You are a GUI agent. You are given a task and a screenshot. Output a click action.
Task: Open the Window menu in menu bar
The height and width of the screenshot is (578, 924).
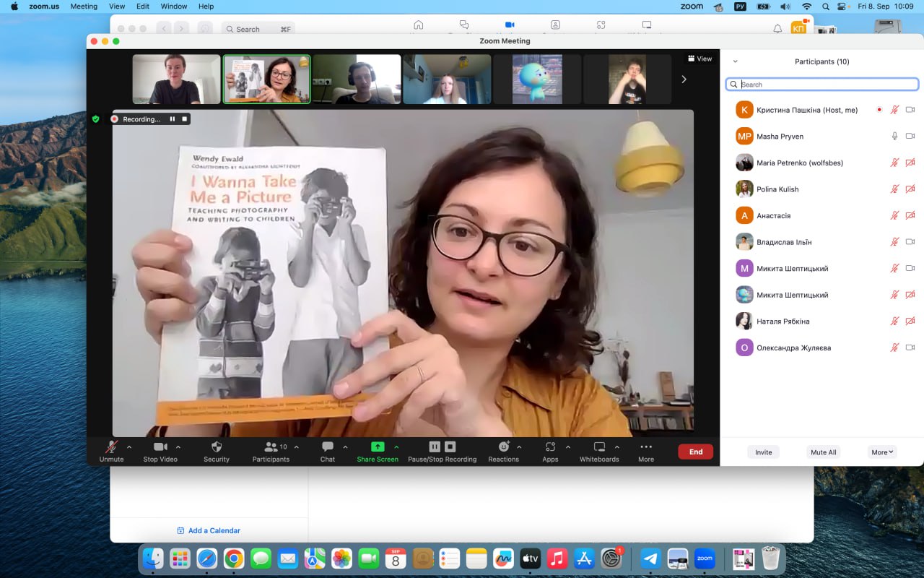point(174,7)
